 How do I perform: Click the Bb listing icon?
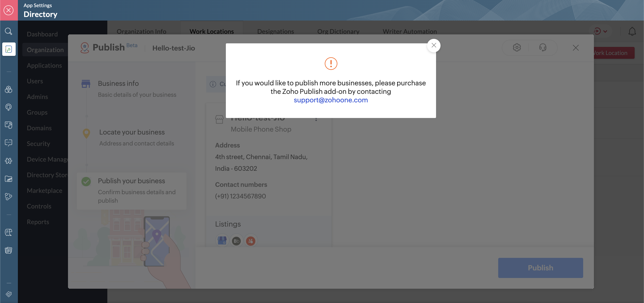[236, 241]
